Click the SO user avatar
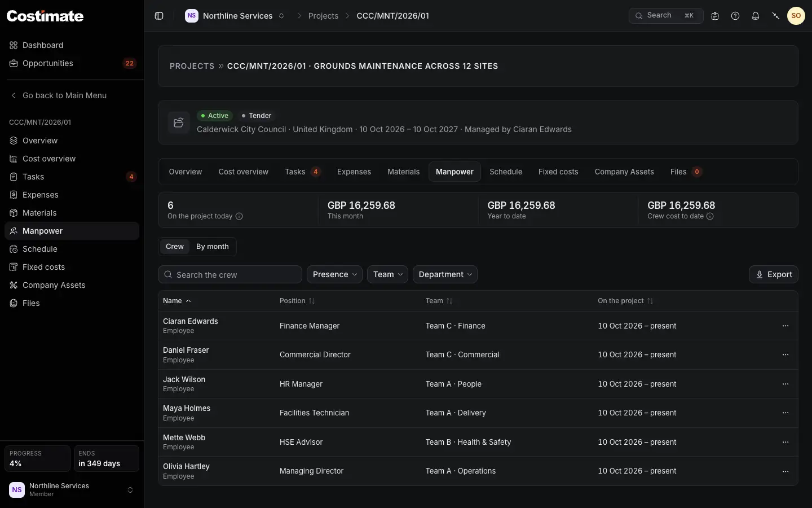 point(796,16)
